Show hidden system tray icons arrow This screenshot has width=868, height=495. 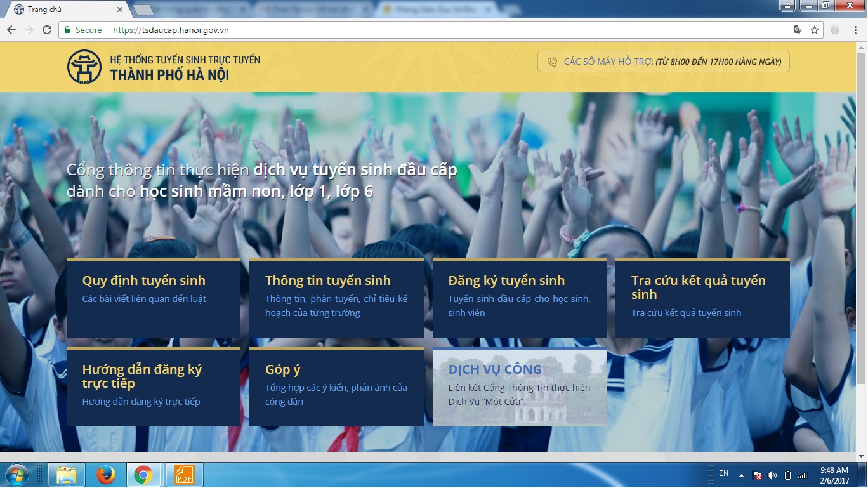click(741, 475)
